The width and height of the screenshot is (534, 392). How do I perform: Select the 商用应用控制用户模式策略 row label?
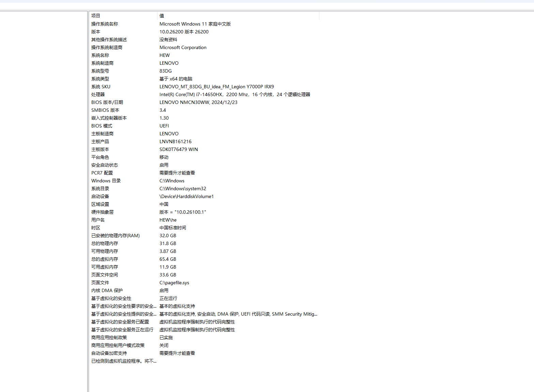pos(118,345)
